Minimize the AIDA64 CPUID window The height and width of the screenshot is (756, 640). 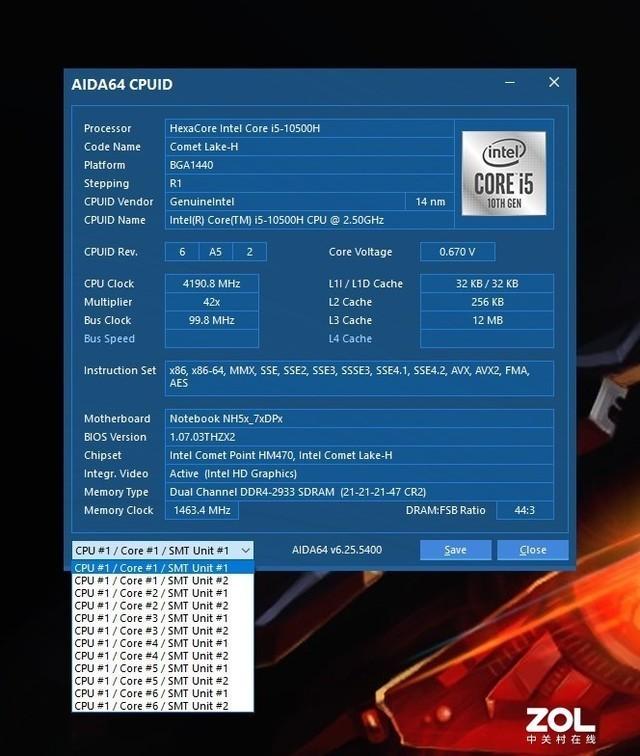pyautogui.click(x=510, y=83)
